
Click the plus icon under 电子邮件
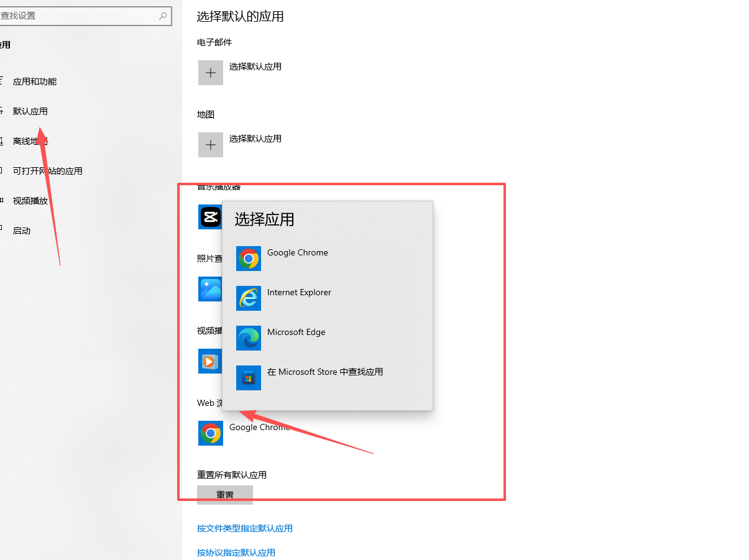tap(211, 73)
